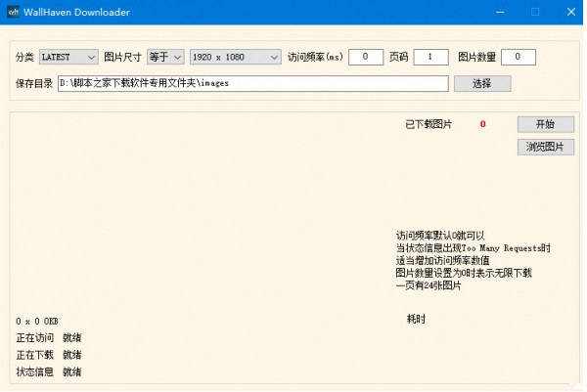Screen dimensions: 587x392
Task: Start downloading with the 开始 button
Action: point(546,124)
